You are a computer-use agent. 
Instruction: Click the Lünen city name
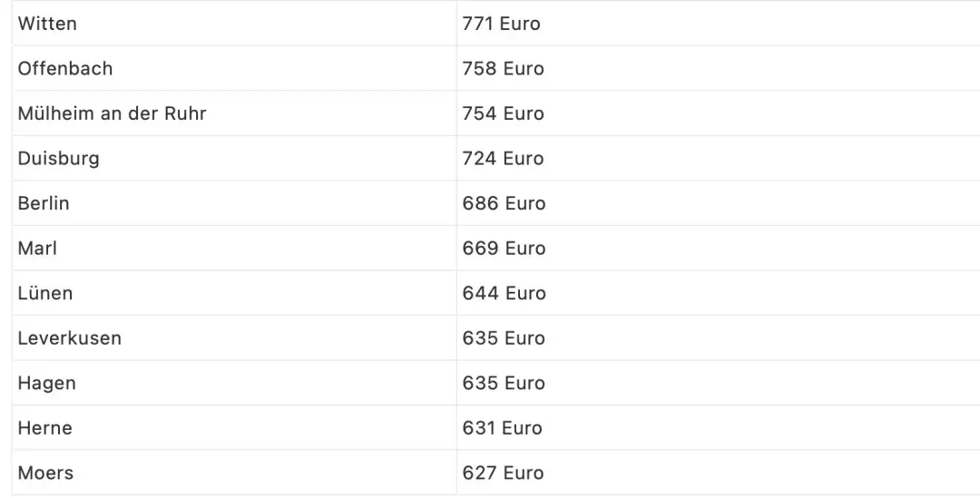(x=45, y=293)
